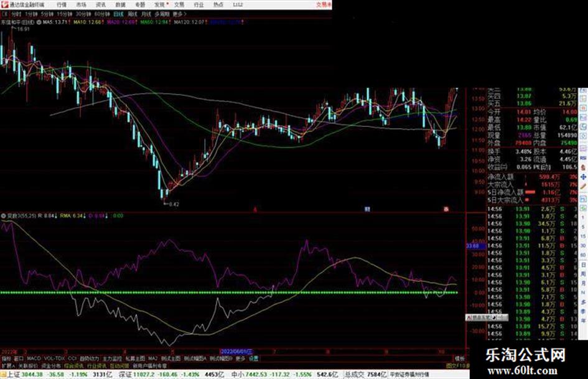
Task: Open sub-indicator settings gear beside 安静3
Action: (x=3, y=216)
